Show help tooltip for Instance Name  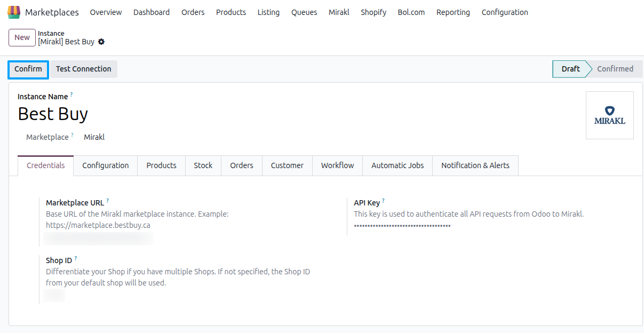[71, 94]
